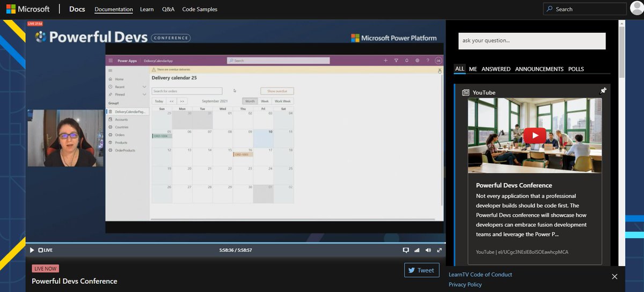The height and width of the screenshot is (292, 644).
Task: Play the YouTube video thumbnail
Action: tap(535, 135)
